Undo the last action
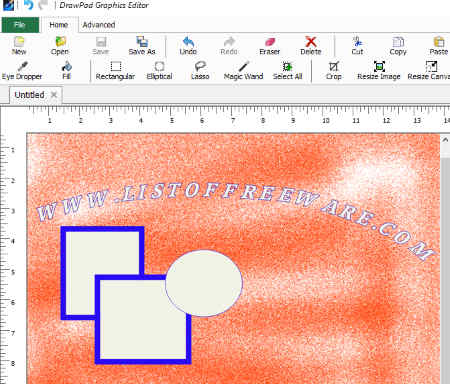 [188, 46]
